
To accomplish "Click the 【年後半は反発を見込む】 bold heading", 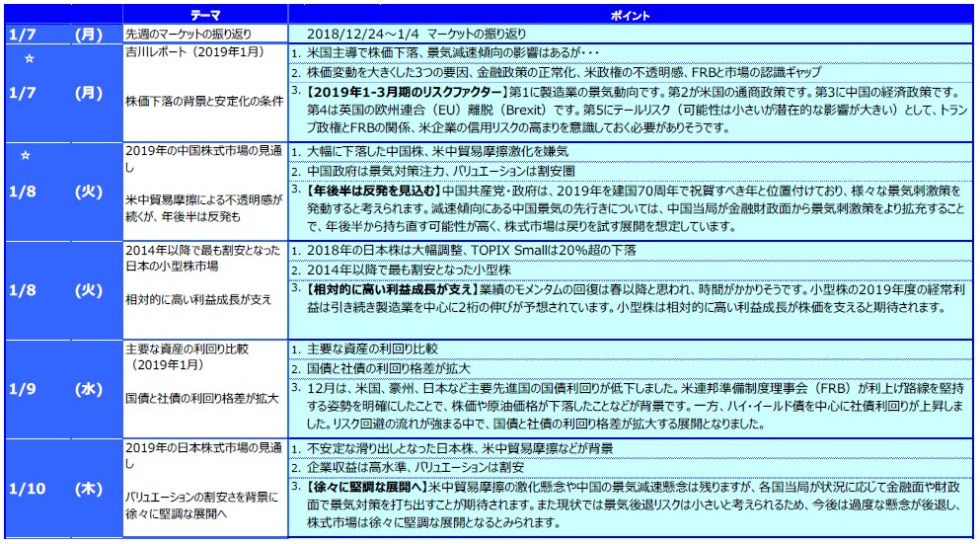I will (x=373, y=190).
